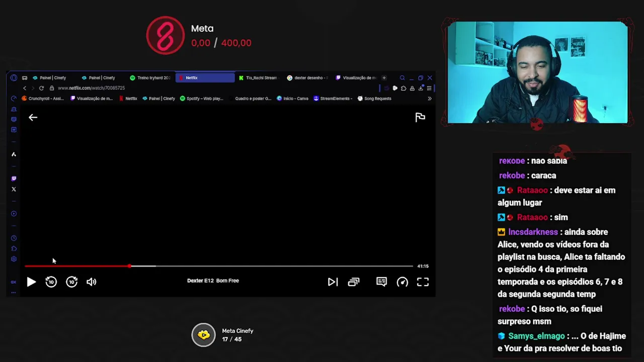The width and height of the screenshot is (644, 362).
Task: Open the Opera GX main menu logo
Action: [x=14, y=78]
